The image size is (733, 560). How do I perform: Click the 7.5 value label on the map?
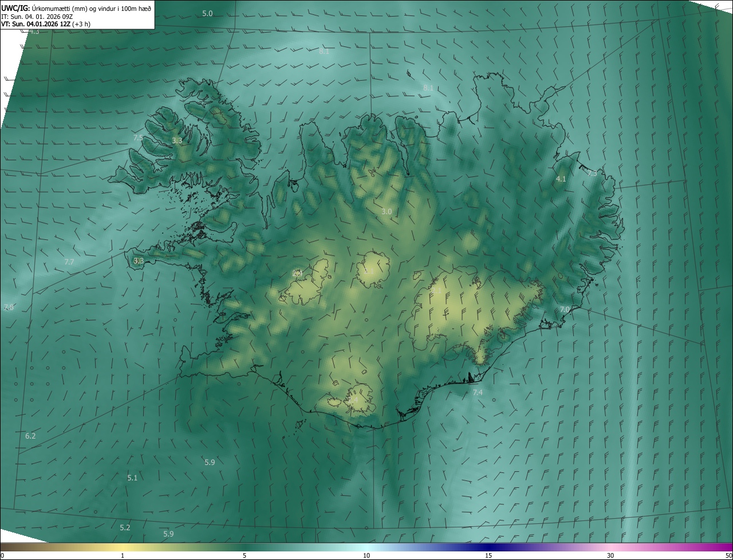138,138
